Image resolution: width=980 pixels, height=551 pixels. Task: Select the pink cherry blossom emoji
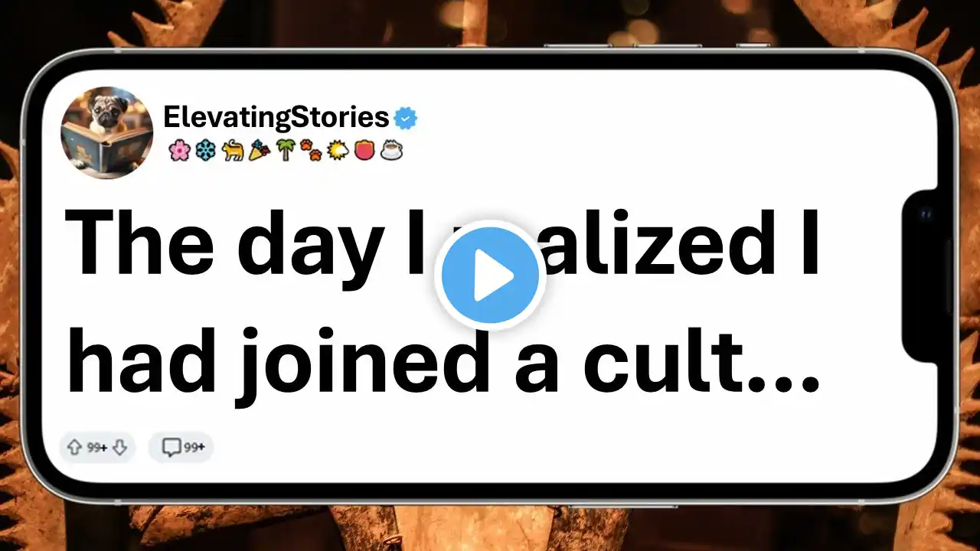coord(178,151)
